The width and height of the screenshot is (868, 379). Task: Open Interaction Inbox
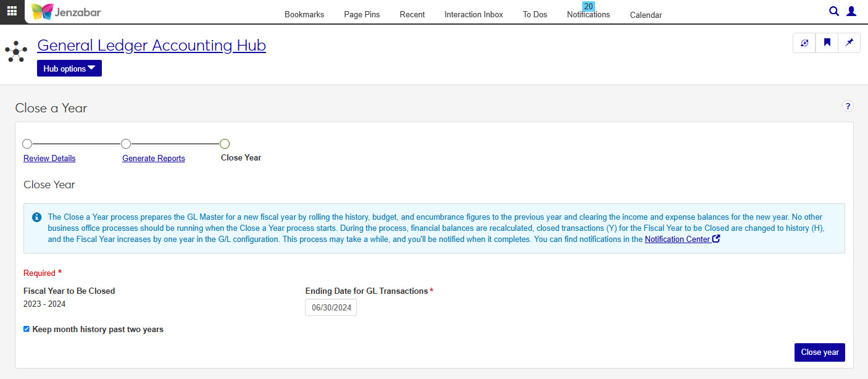(x=474, y=14)
